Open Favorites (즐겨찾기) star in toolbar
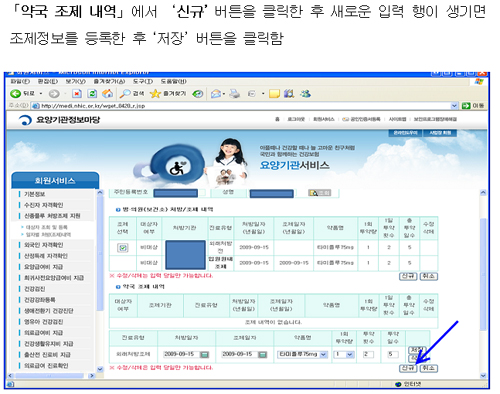This screenshot has width=500, height=394. pos(168,94)
